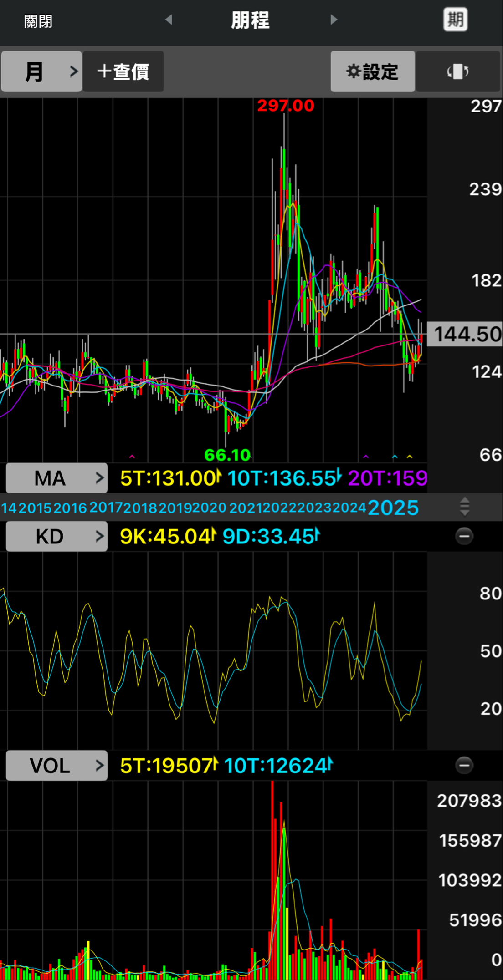
Task: Expand the MA indicator selector
Action: click(56, 478)
